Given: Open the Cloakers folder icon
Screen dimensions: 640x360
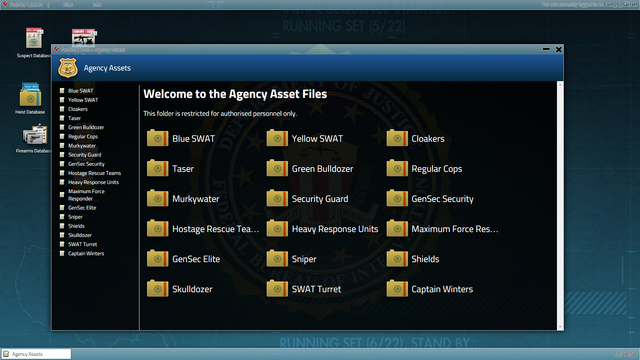Looking at the screenshot, I should [x=397, y=138].
